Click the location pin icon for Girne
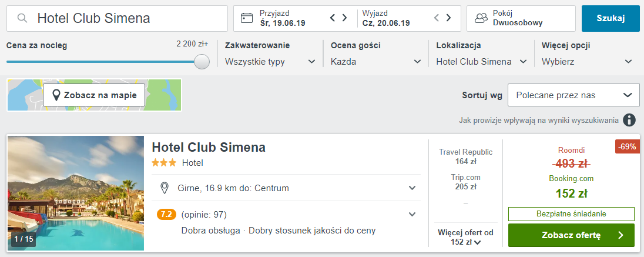Viewport: 644px width, 257px height. click(x=165, y=188)
